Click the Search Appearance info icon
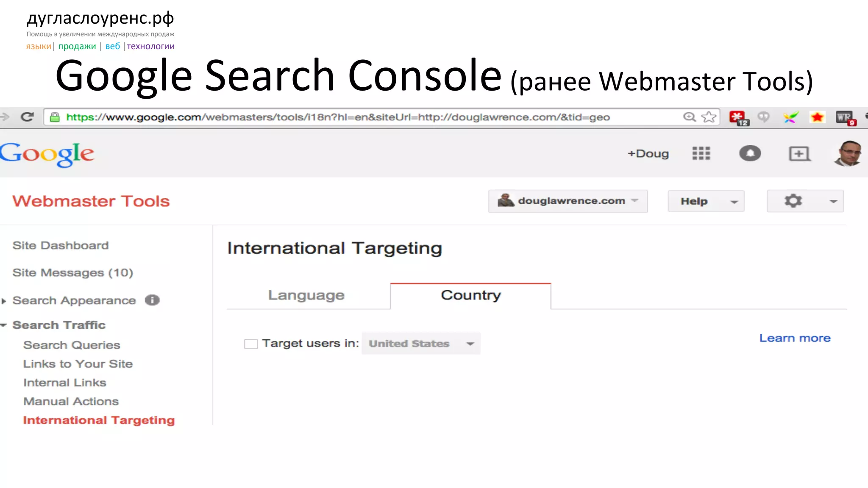Viewport: 868px width, 488px height. point(152,300)
